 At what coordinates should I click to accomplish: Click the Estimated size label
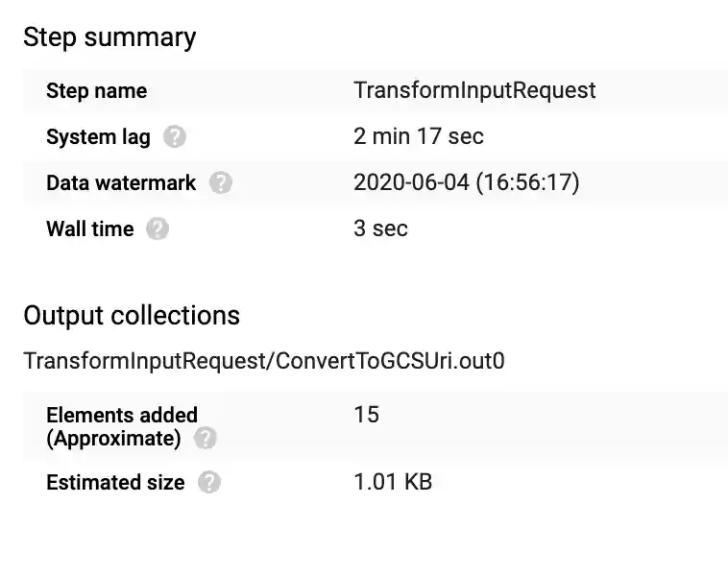pyautogui.click(x=115, y=483)
